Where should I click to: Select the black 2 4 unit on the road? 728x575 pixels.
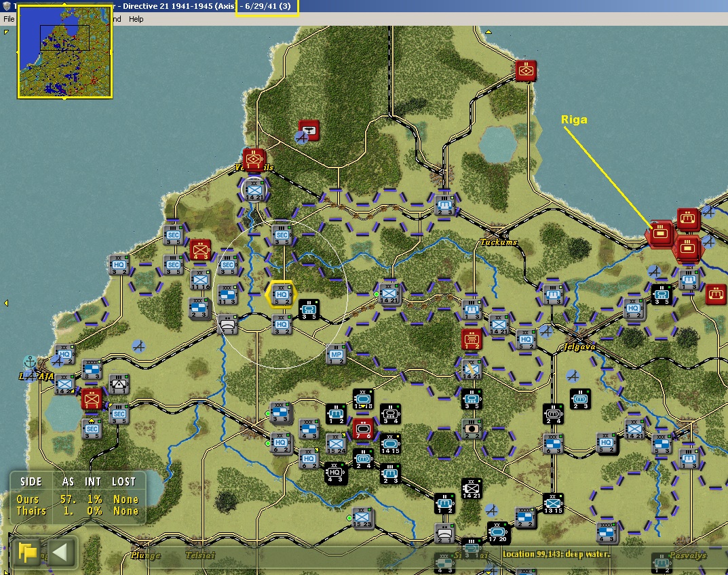[553, 414]
